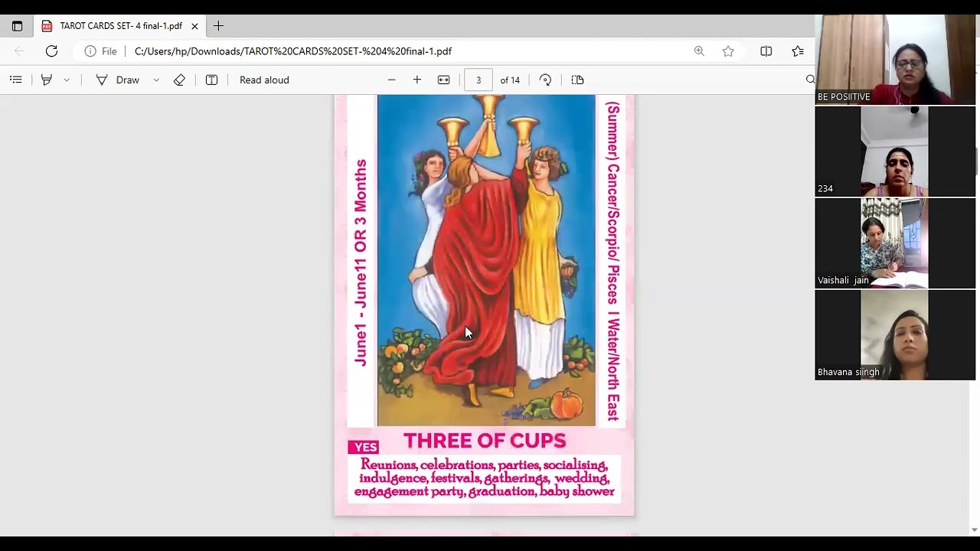The width and height of the screenshot is (980, 551).
Task: Zoom out the PDF
Action: coord(392,80)
